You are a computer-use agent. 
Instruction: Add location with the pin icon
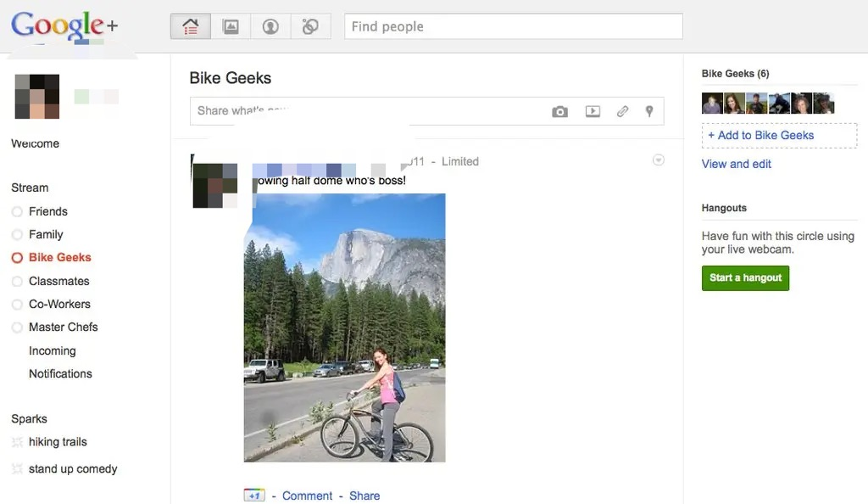click(649, 111)
